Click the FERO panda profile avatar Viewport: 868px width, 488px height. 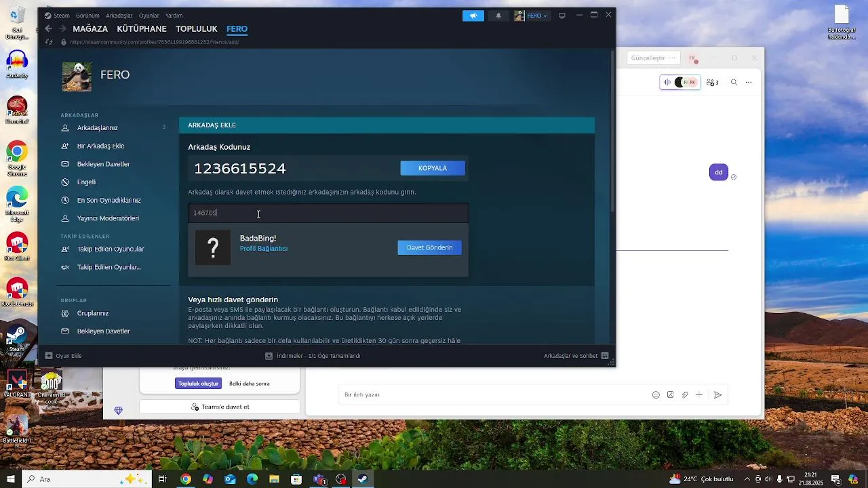77,77
